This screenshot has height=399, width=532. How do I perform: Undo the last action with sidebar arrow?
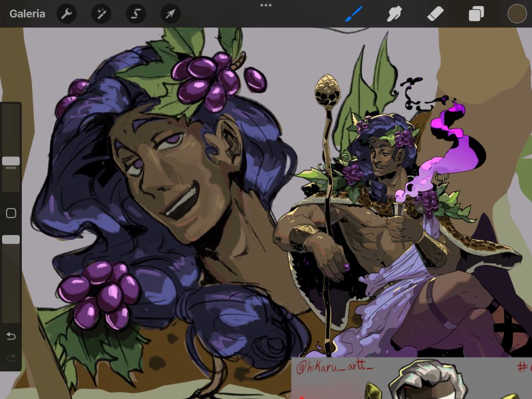pos(11,336)
